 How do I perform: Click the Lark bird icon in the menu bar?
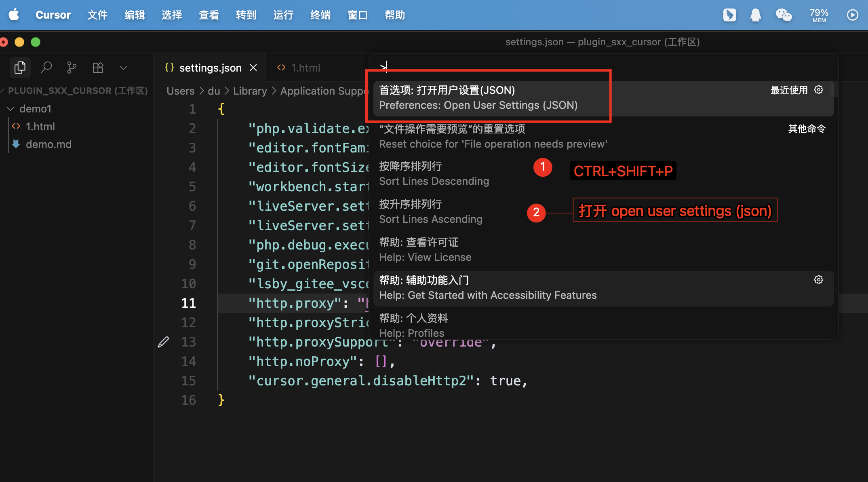pos(729,15)
